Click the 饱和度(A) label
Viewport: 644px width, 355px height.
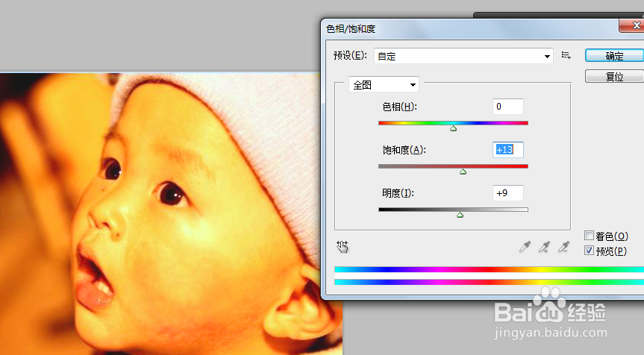pyautogui.click(x=404, y=150)
